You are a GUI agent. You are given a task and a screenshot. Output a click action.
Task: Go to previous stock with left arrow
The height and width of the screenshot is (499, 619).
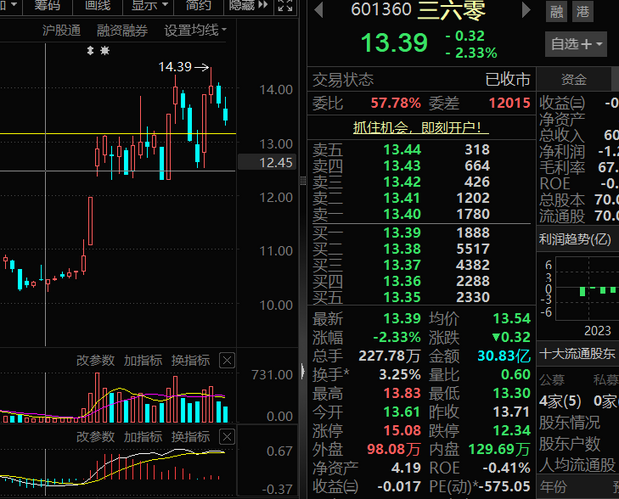click(x=319, y=10)
